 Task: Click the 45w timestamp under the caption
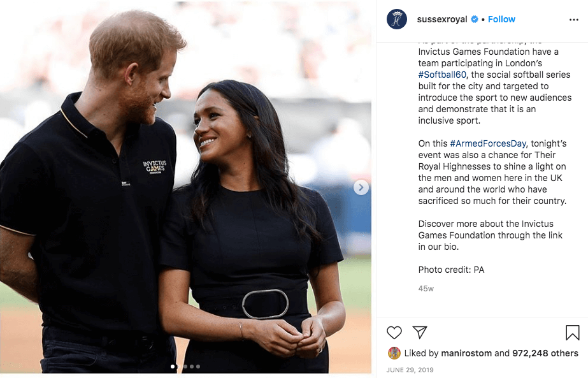(426, 289)
